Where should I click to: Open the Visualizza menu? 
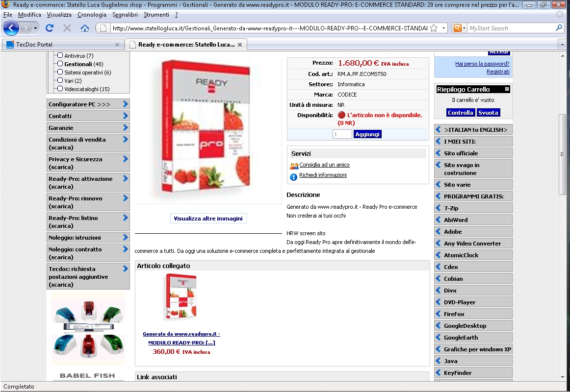point(59,15)
